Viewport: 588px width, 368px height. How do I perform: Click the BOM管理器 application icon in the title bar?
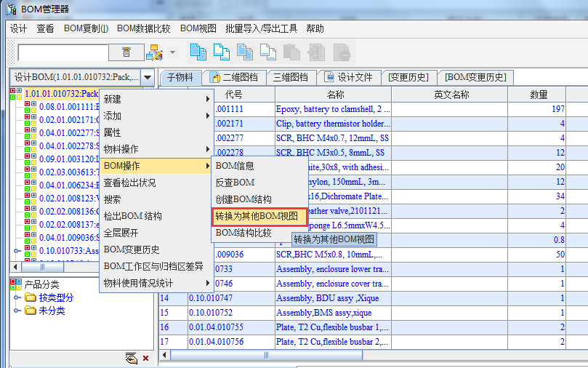12,9
